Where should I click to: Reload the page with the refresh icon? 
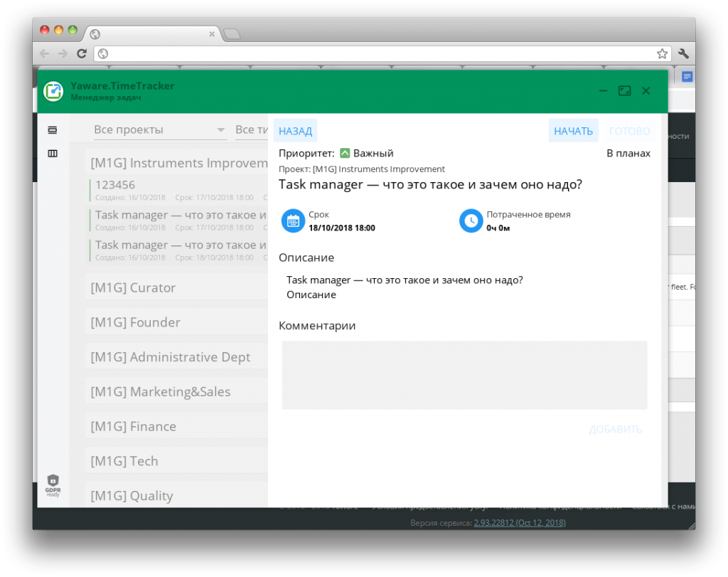pos(82,53)
